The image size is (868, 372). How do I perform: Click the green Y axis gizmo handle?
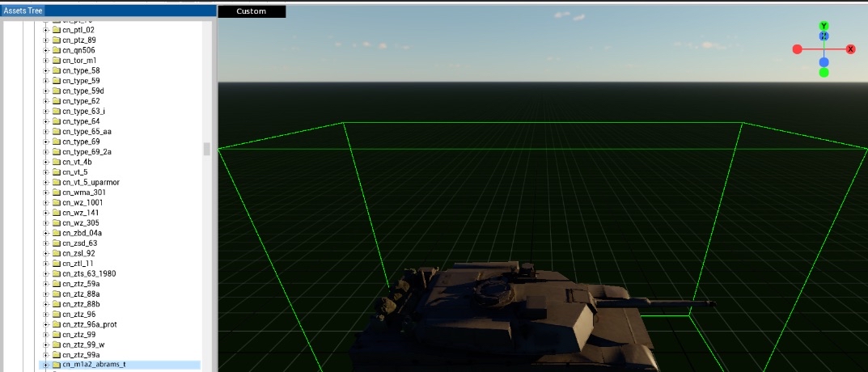click(824, 26)
